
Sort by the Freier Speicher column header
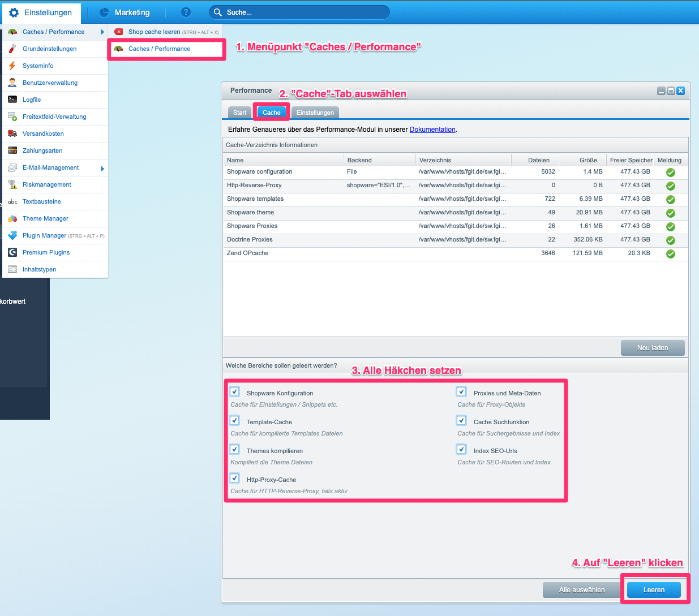coord(631,160)
